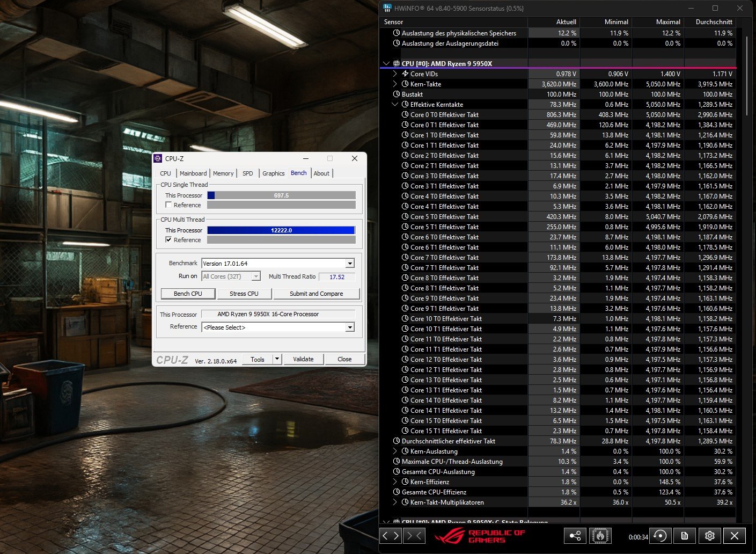Viewport: 756px width, 554px height.
Task: Click clock icon beside Gesamte CPU-Effizienz
Action: click(x=397, y=492)
